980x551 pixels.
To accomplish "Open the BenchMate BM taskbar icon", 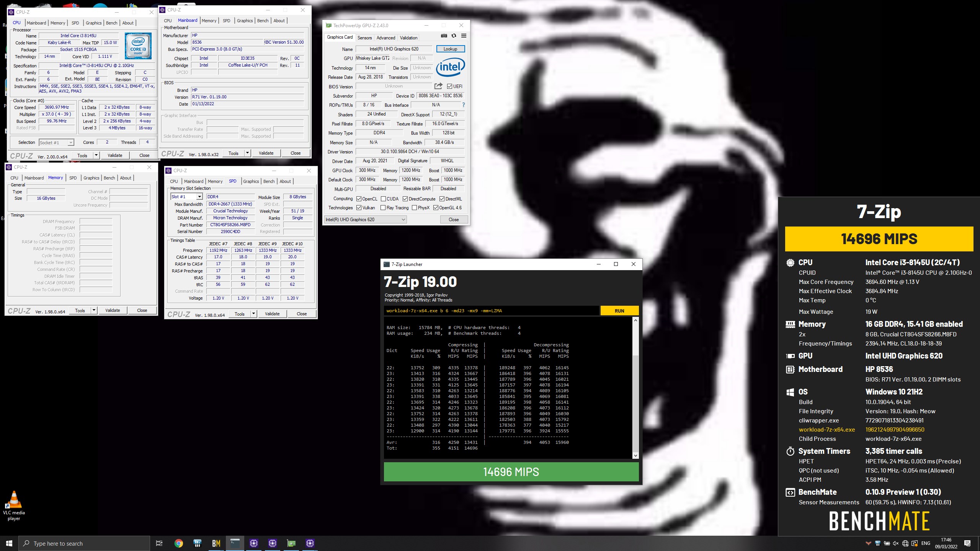I will [216, 543].
